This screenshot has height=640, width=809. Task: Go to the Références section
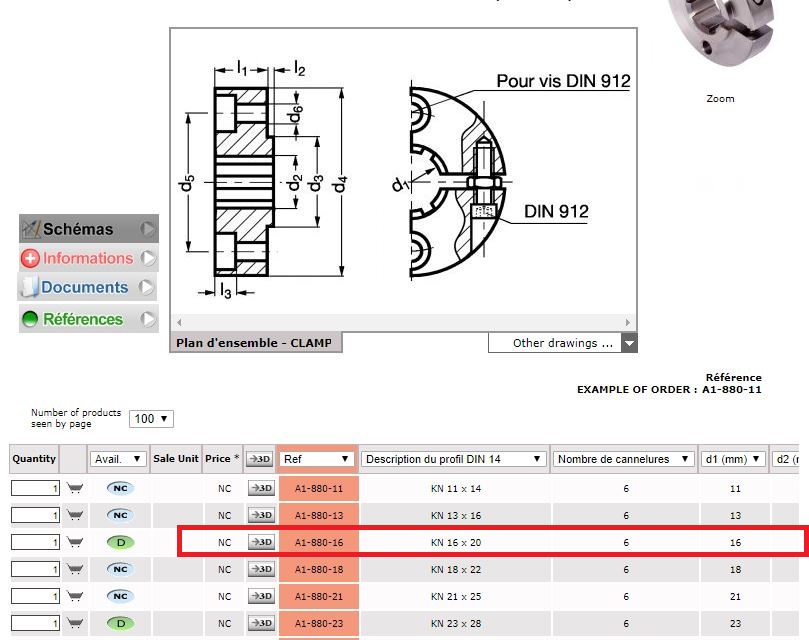point(88,319)
